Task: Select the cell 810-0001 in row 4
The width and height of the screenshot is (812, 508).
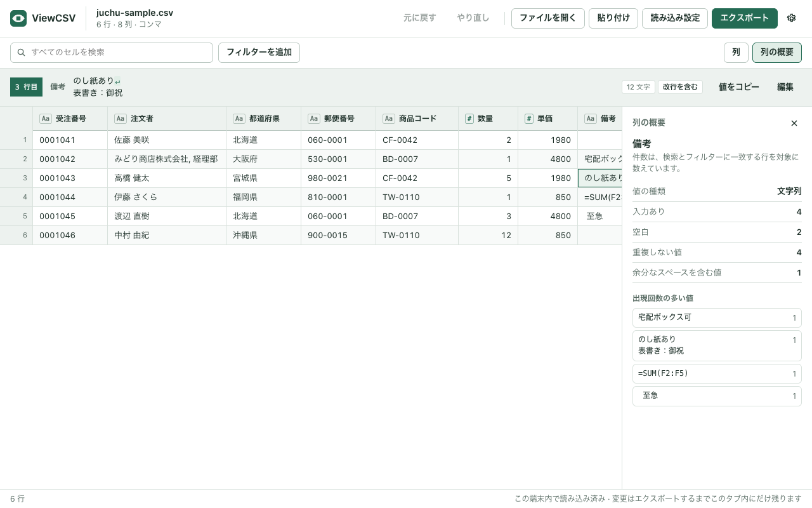Action: pos(339,197)
